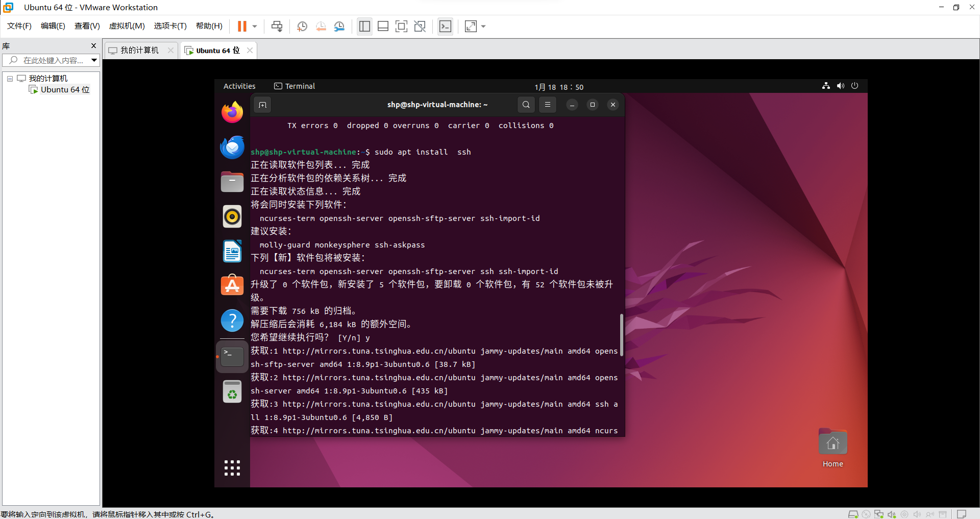Open the 编辑(E) menu
The image size is (980, 519).
[x=53, y=26]
